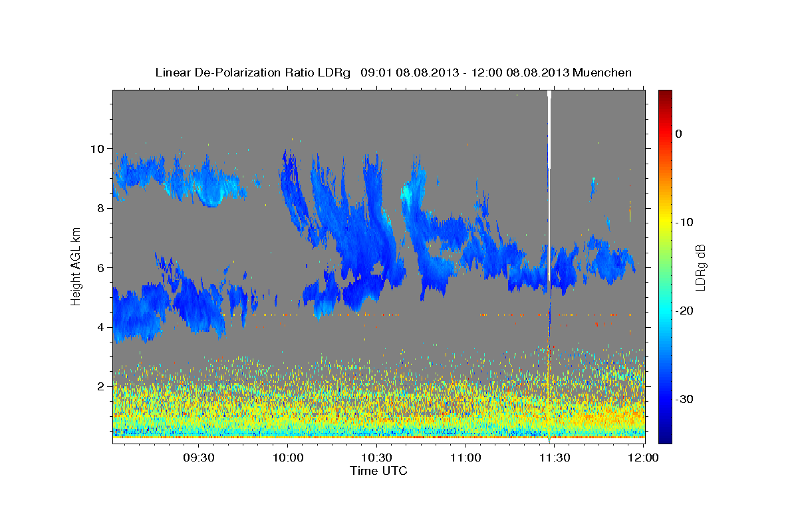Click the 10:00 time tick label
Viewport: 798px width, 532px height.
pyautogui.click(x=288, y=458)
